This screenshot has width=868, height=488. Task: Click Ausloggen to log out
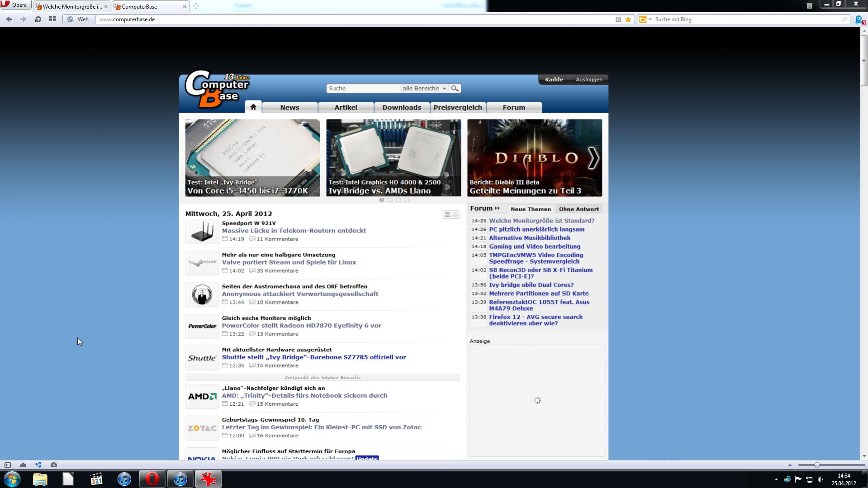click(589, 80)
